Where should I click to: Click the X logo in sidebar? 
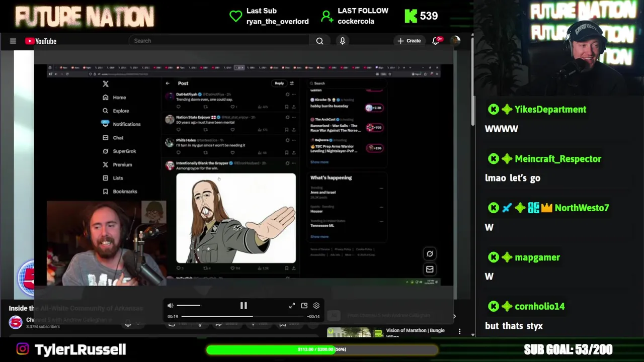[105, 84]
